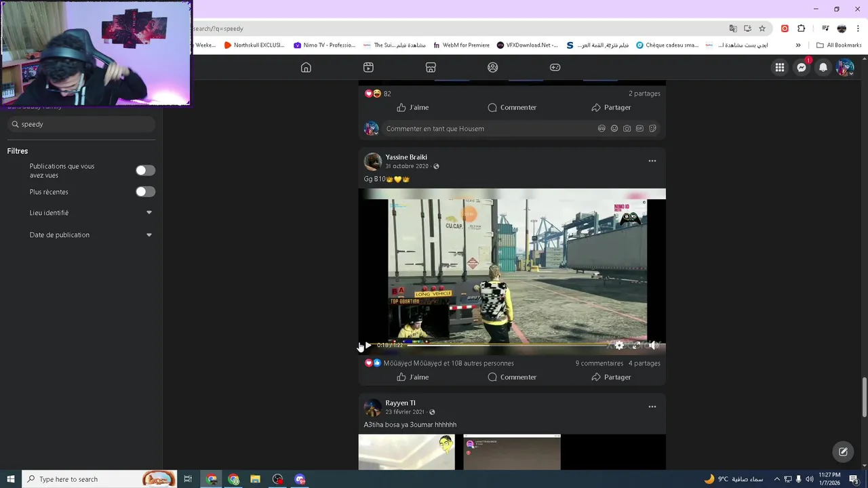Screen dimensions: 868x488
Task: Open Windows Start menu
Action: pos(11,479)
